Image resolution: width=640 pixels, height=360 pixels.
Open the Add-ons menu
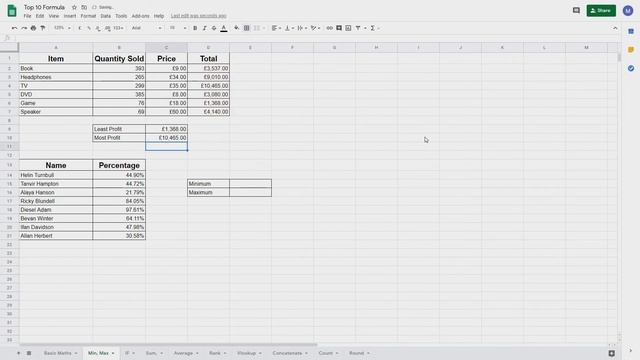pos(140,16)
